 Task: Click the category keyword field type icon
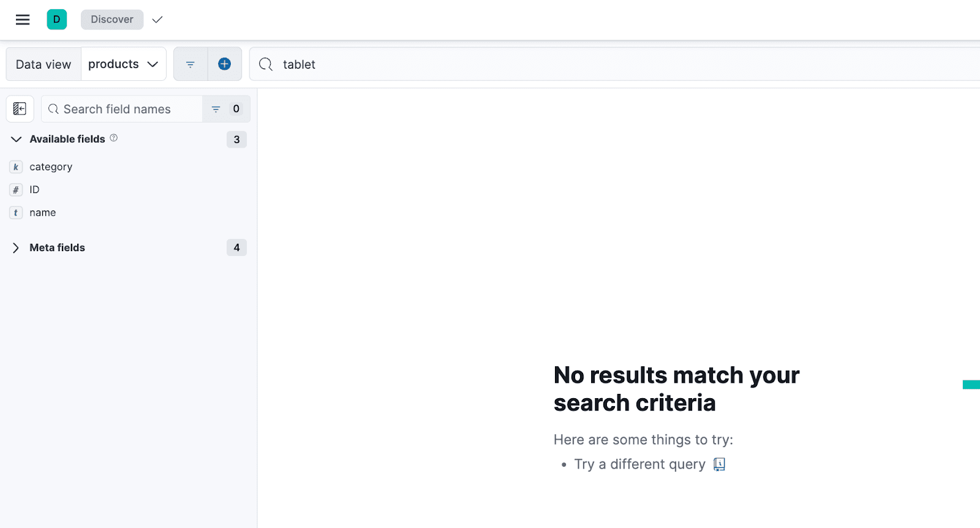(16, 167)
